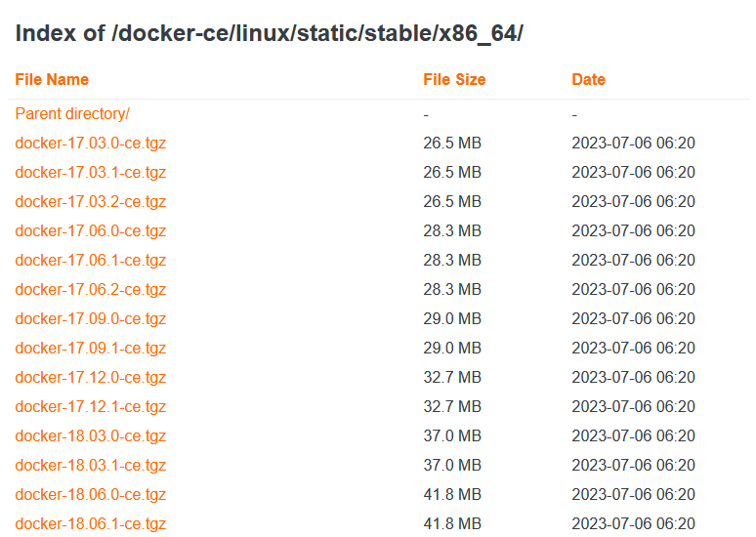
Task: Click the page heading Index of /docker-ce
Action: tap(269, 34)
